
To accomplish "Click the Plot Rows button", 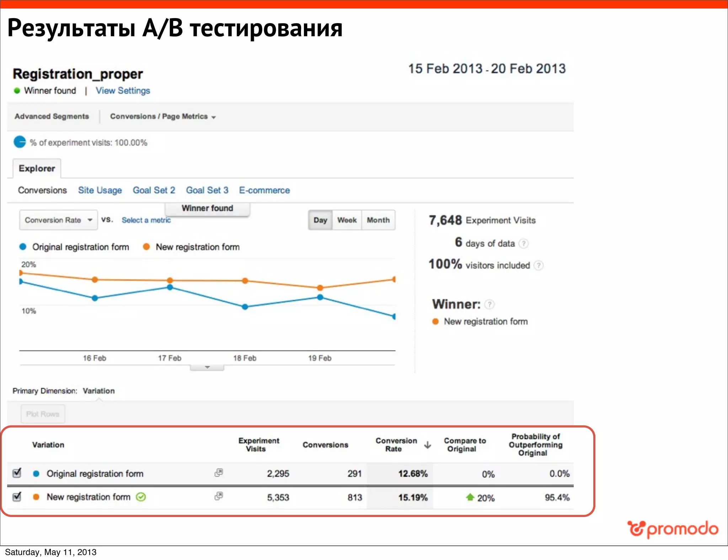I will [43, 414].
